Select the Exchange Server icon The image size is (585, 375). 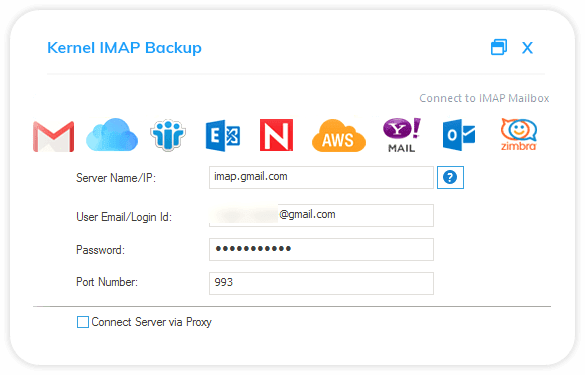[x=223, y=135]
